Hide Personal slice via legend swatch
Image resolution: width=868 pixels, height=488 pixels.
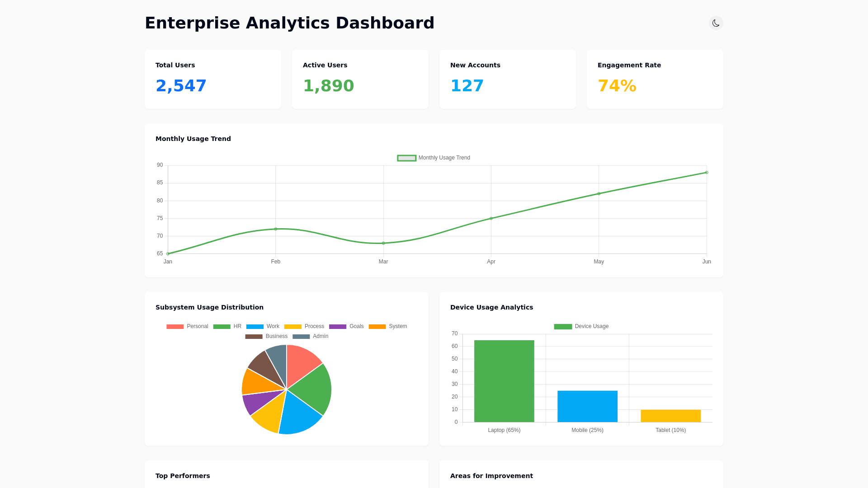175,327
